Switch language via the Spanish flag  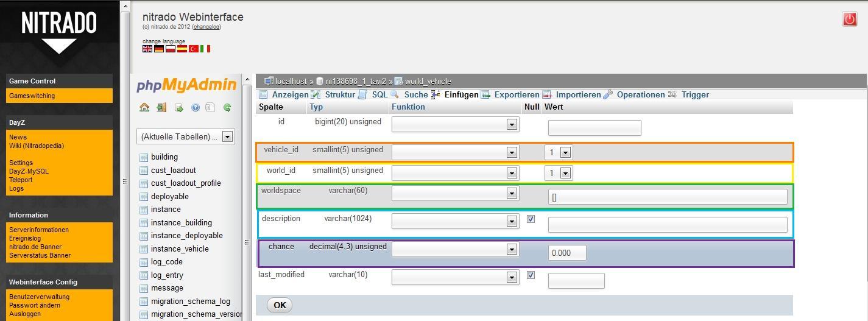[x=182, y=49]
